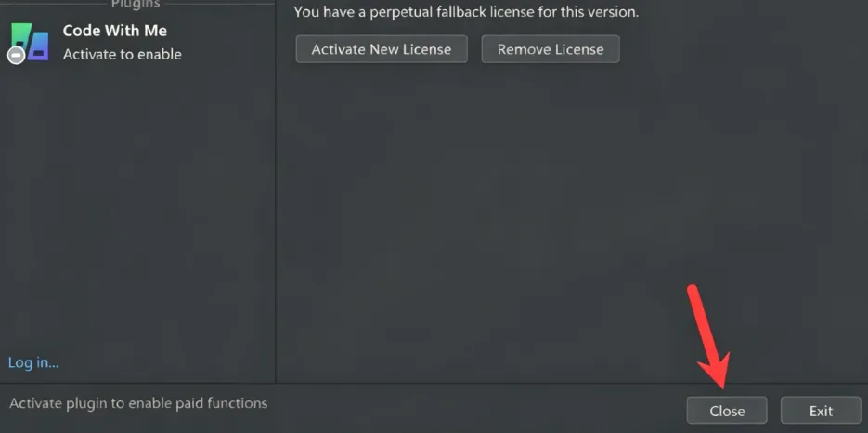Click the red arrow pointing at Close
868x433 pixels.
(708, 335)
